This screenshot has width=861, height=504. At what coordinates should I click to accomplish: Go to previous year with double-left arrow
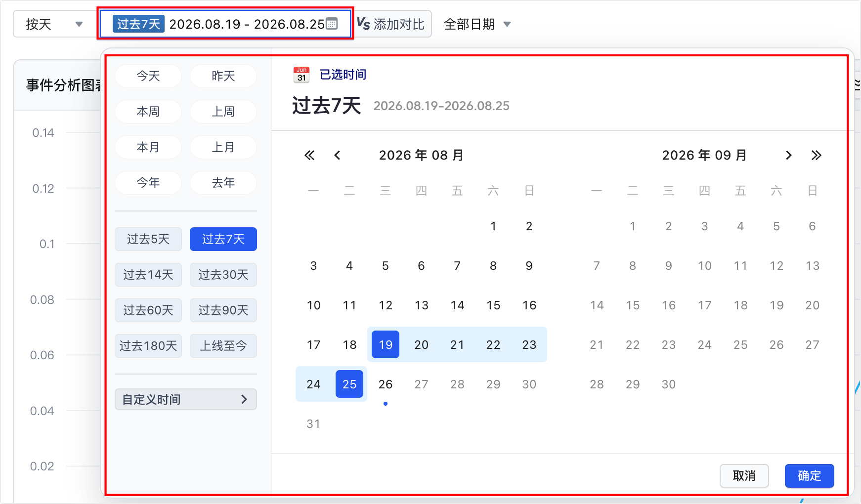tap(309, 156)
